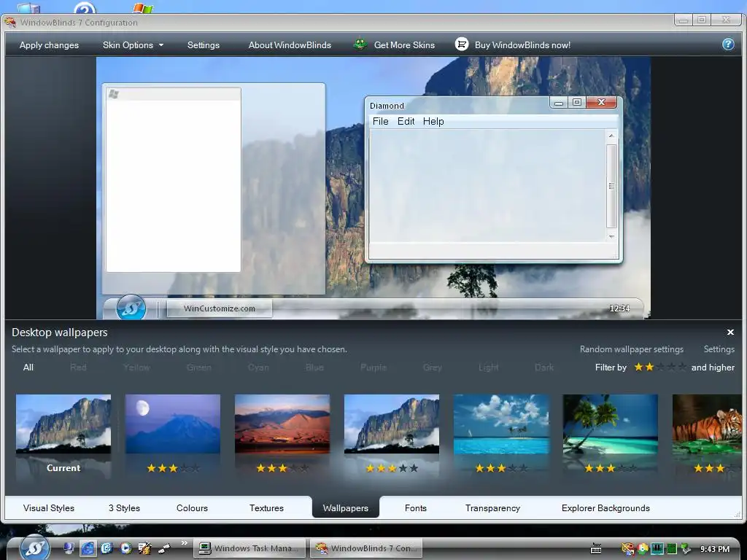Click the keyboard icon in system tray
The height and width of the screenshot is (560, 747).
pos(595,548)
